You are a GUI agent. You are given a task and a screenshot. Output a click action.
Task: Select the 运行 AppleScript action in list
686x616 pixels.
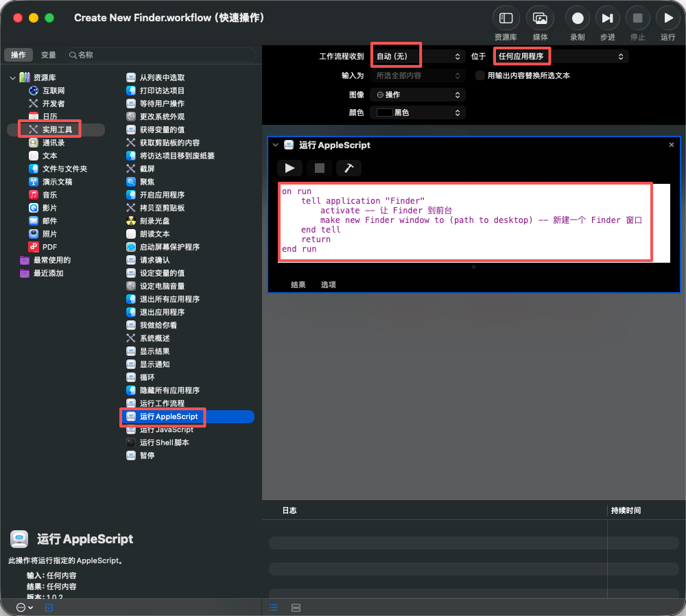(x=188, y=416)
